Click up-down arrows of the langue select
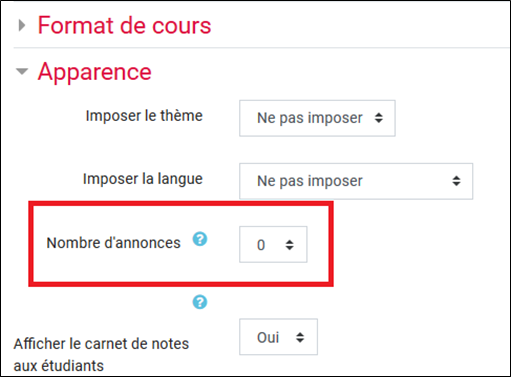The image size is (511, 377). pyautogui.click(x=456, y=181)
